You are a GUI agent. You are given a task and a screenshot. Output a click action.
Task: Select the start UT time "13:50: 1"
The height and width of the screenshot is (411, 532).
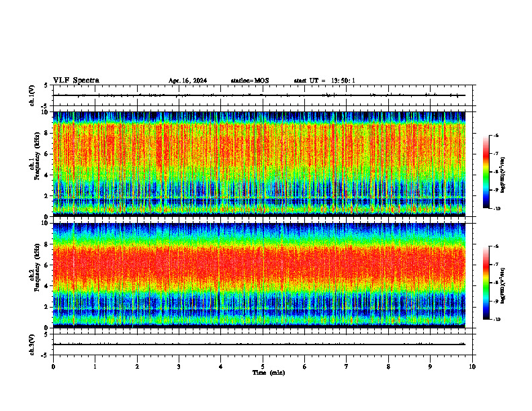point(343,81)
